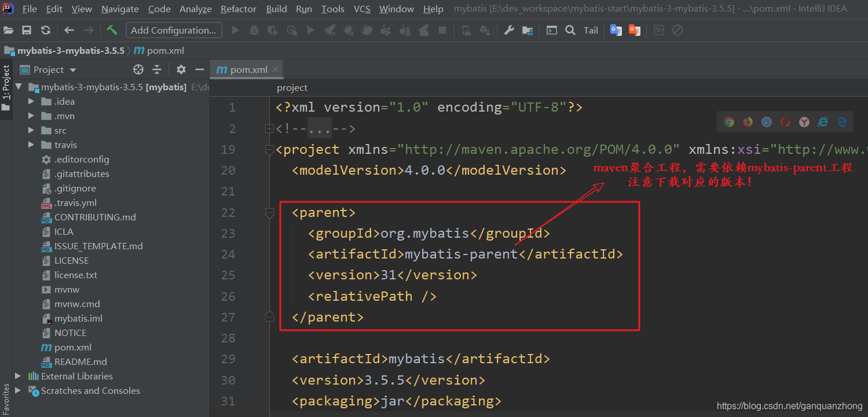Viewport: 868px width, 417px height.
Task: Open preview in Chrome browser icon
Action: (729, 121)
